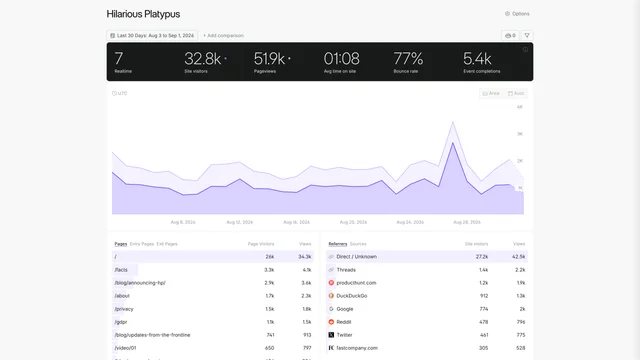Screen dimensions: 640x360
Task: Click the fastcompany.com FC logo icon
Action: point(331,348)
